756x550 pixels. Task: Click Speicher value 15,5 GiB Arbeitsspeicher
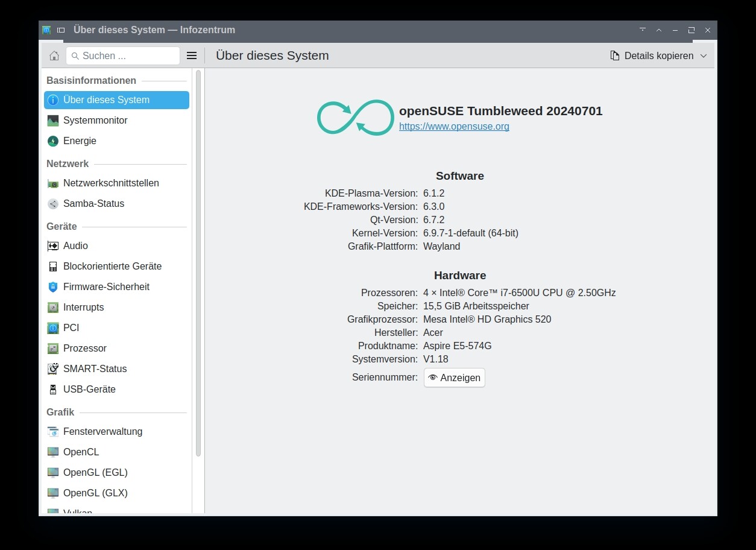click(x=476, y=306)
